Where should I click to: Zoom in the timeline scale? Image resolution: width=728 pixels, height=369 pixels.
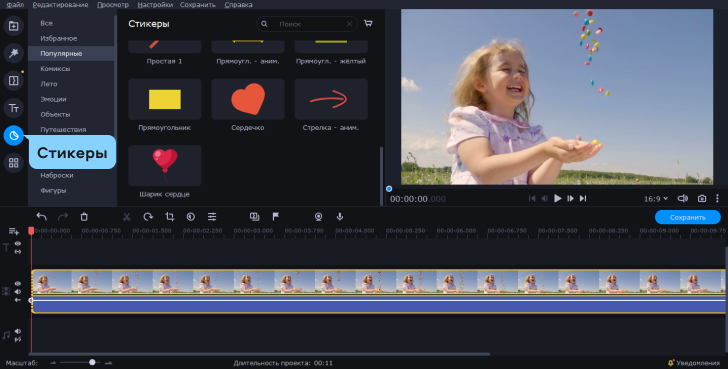pyautogui.click(x=109, y=363)
